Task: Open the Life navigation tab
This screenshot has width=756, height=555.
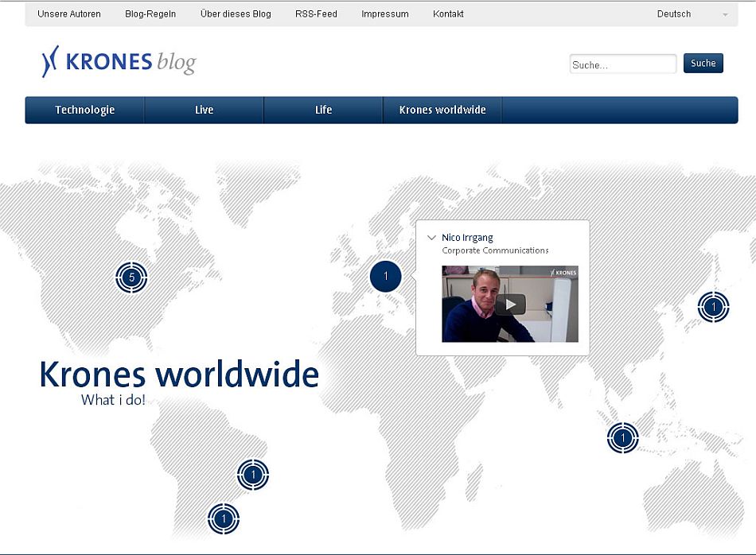Action: tap(323, 110)
